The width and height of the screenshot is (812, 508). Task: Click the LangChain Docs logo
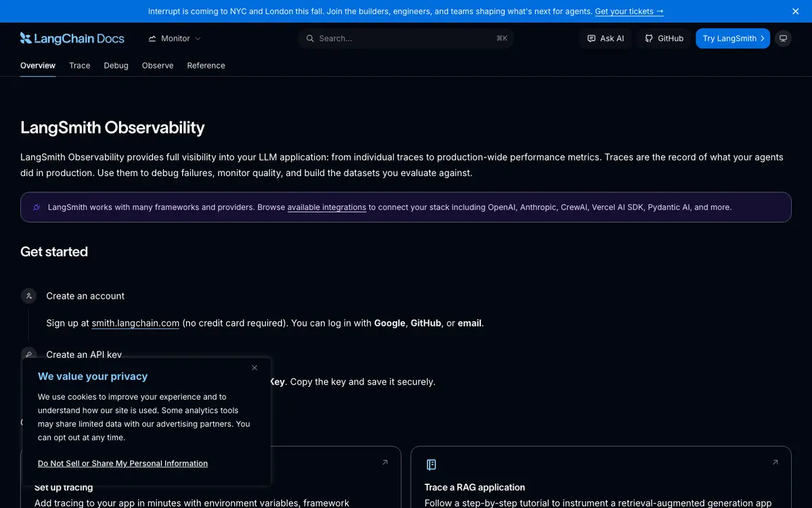72,39
